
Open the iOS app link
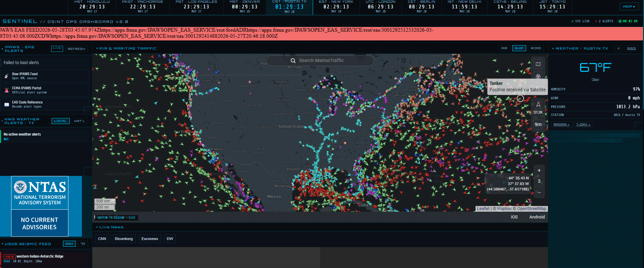[x=514, y=217]
